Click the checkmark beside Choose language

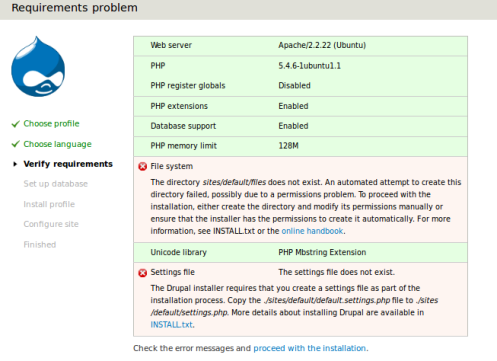coord(16,144)
